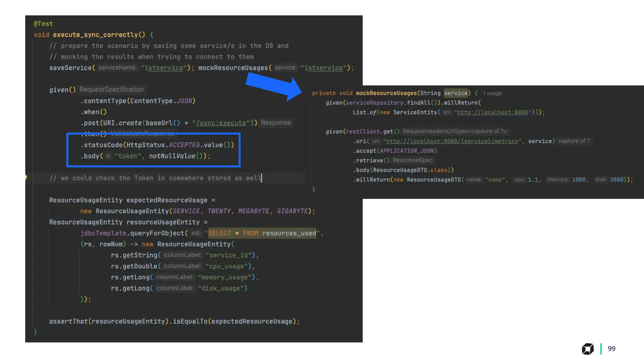Click the slide page number 99
The image size is (644, 362).
(611, 349)
